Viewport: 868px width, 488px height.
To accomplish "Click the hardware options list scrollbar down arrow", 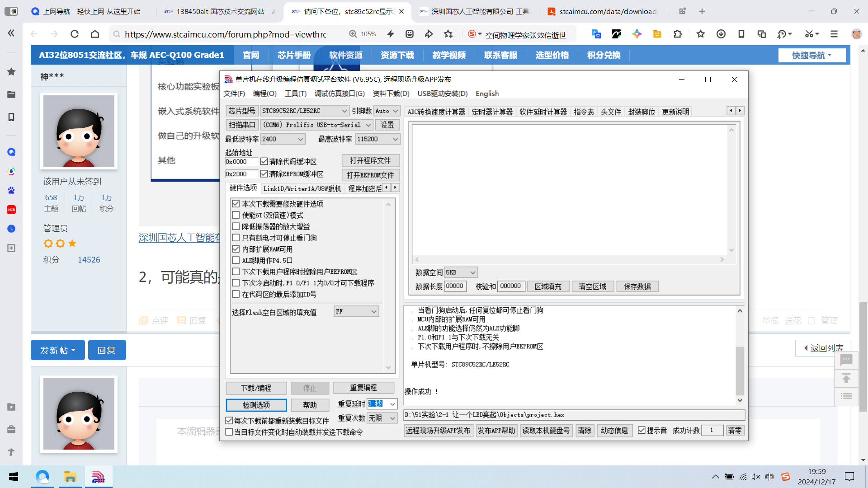I will 388,368.
